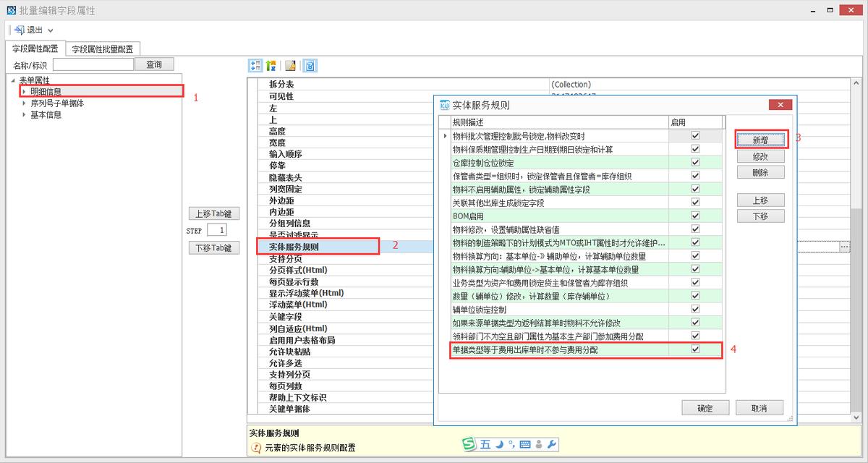The height and width of the screenshot is (463, 868).
Task: Open Sogou input method settings wrench
Action: pyautogui.click(x=552, y=444)
